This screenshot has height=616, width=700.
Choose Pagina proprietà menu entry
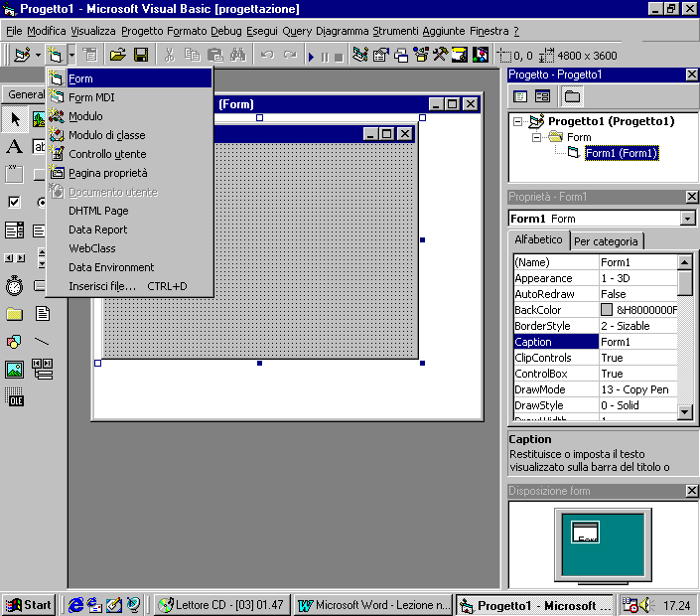(x=129, y=173)
